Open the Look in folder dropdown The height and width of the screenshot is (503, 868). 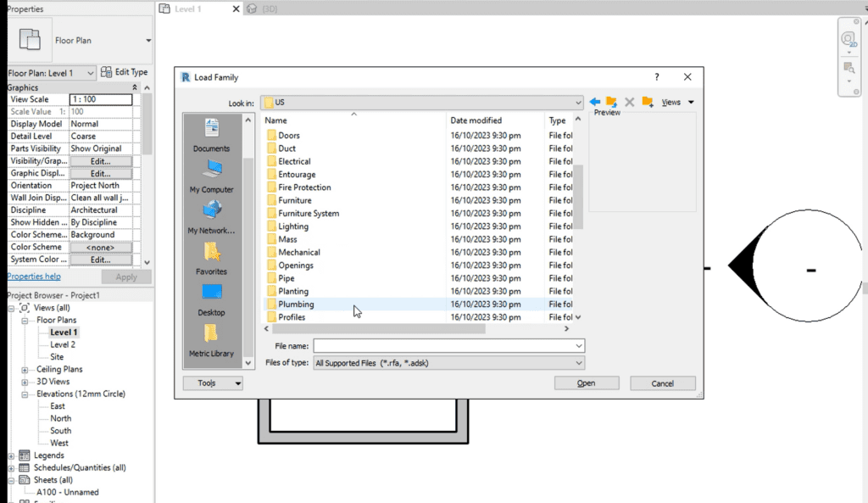click(579, 103)
